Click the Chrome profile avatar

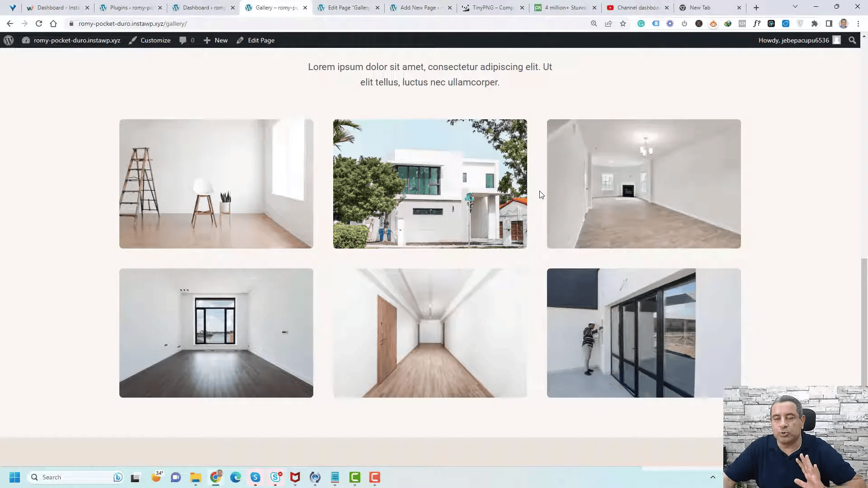[x=844, y=23]
